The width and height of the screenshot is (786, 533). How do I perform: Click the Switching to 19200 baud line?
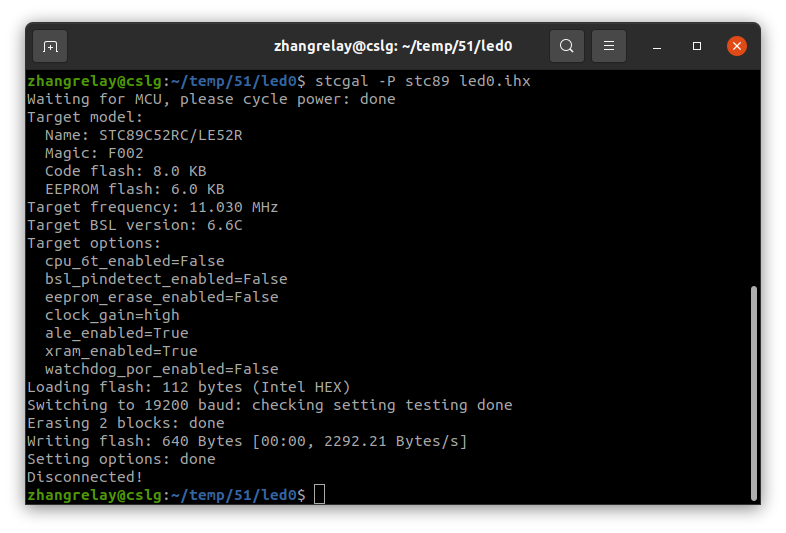tap(270, 406)
